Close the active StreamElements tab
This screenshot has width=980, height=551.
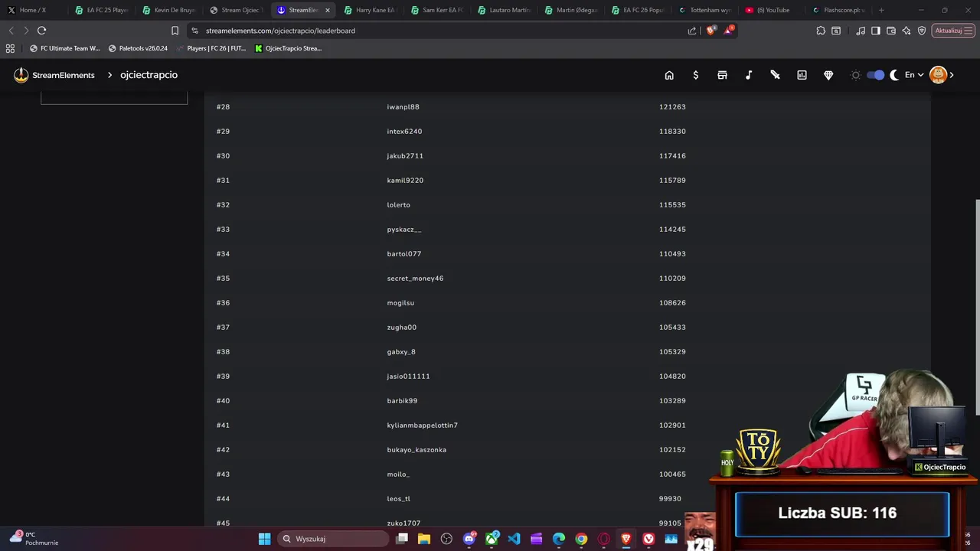tap(328, 10)
